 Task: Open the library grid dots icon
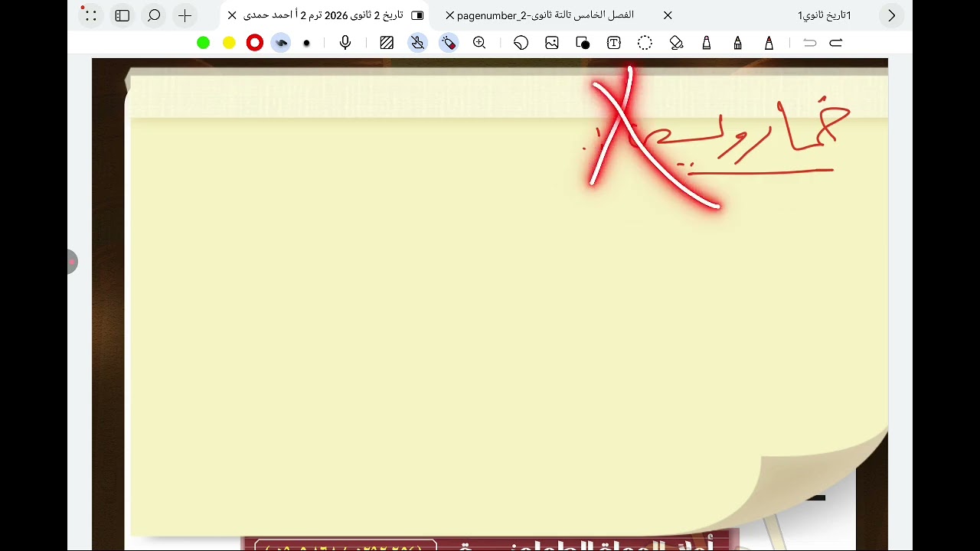click(90, 15)
